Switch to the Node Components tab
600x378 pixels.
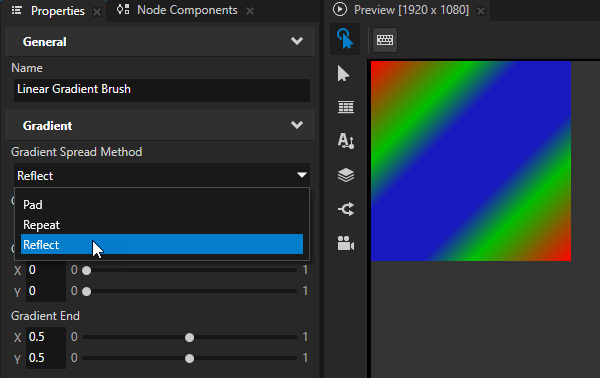pos(187,10)
